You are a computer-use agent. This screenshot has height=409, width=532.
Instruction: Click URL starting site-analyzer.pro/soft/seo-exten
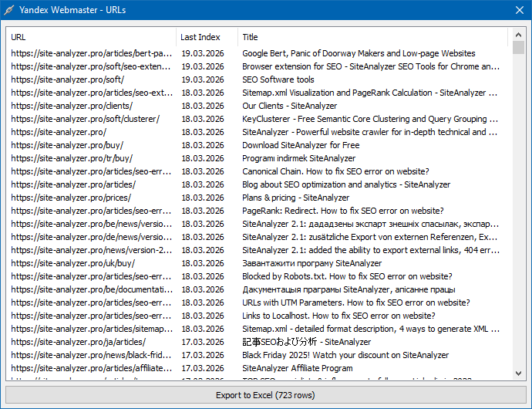(91, 66)
